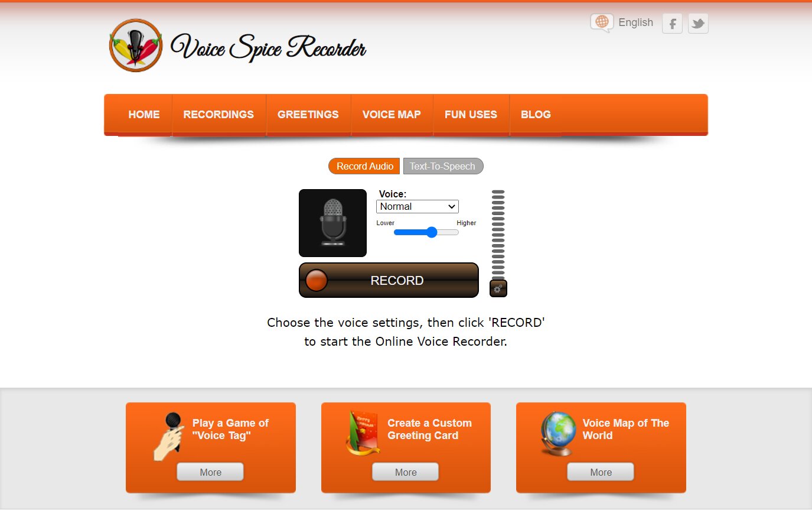The height and width of the screenshot is (510, 812).
Task: Click the Voice Tag microphone hand icon
Action: coord(167,436)
